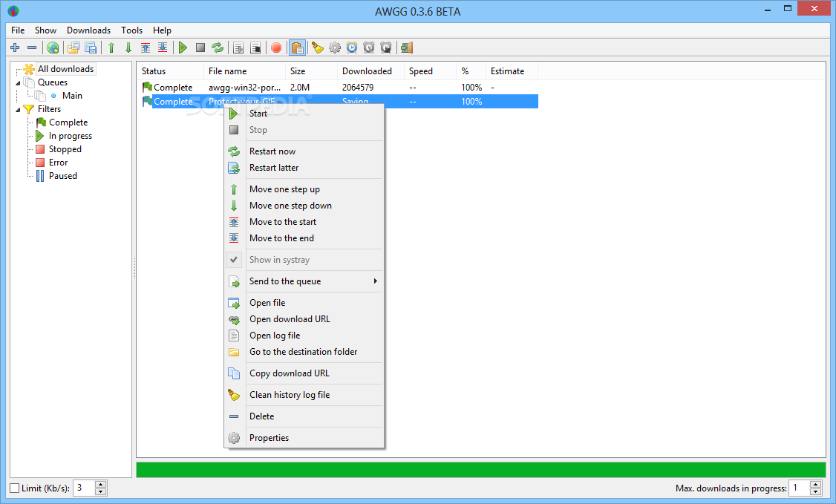Open the Tools menu
This screenshot has width=836, height=504.
click(131, 30)
